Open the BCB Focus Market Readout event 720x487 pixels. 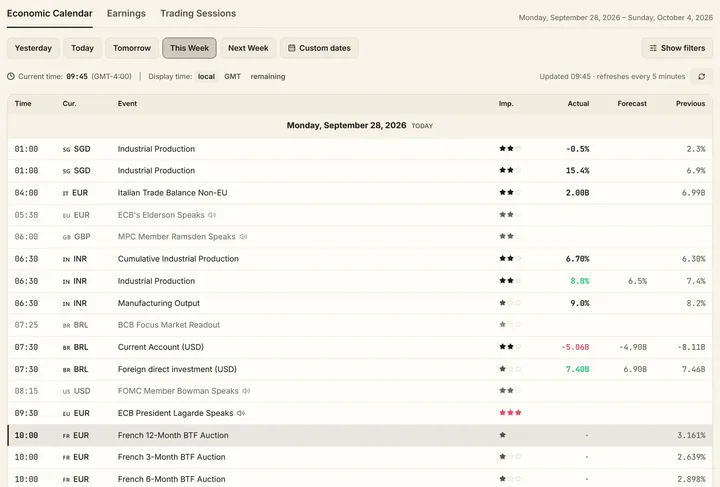pos(169,325)
